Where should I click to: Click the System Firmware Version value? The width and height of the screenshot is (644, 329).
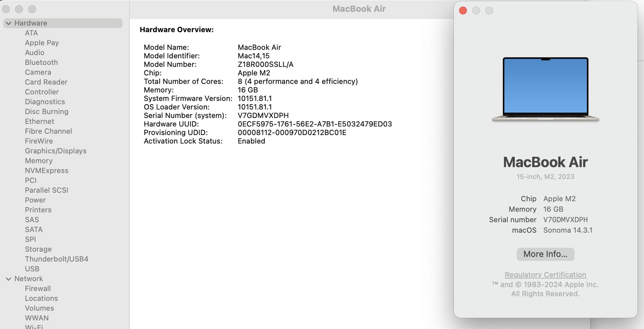[255, 98]
